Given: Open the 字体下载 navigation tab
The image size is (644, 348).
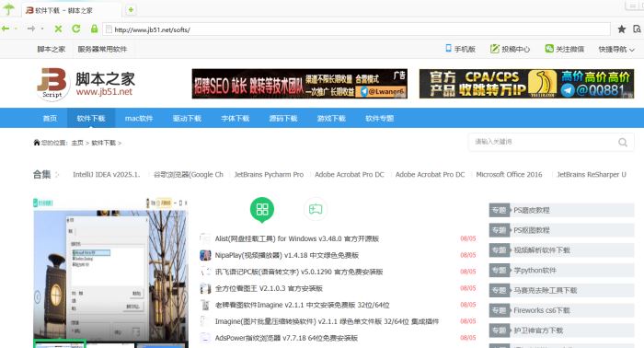Looking at the screenshot, I should (x=235, y=119).
